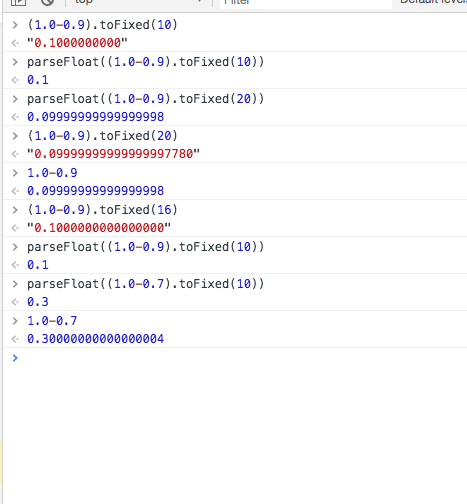Click parseFloat toFixed(10) input just below "0.1000000000"
This screenshot has height=504, width=467.
click(x=146, y=62)
